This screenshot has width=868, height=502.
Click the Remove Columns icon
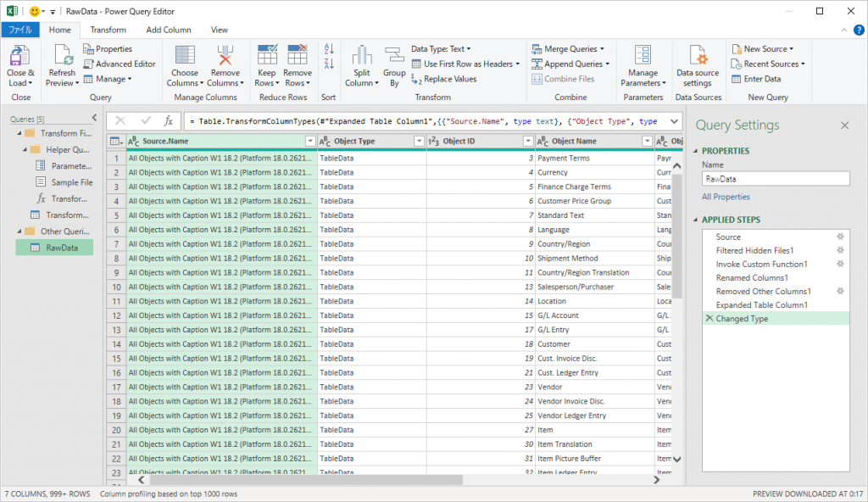click(x=225, y=56)
